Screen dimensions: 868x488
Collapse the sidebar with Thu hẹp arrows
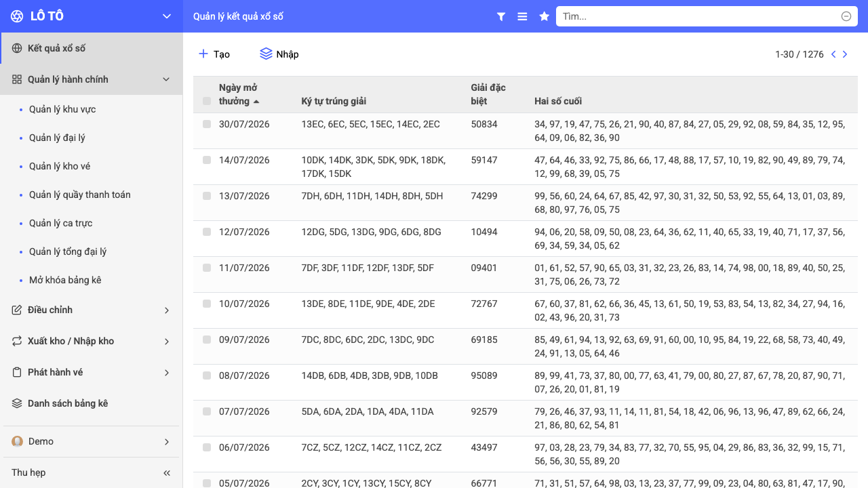pos(167,473)
